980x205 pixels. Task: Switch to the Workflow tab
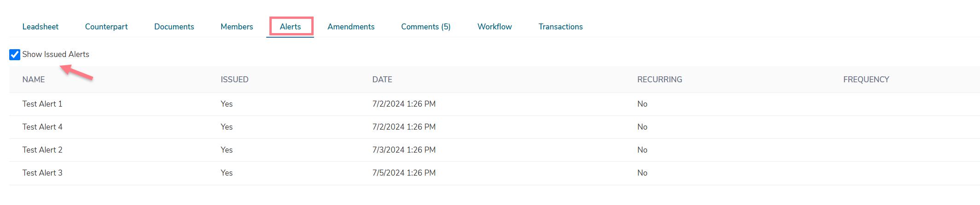[x=495, y=27]
